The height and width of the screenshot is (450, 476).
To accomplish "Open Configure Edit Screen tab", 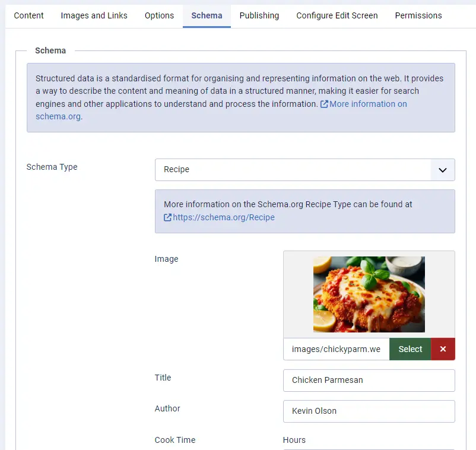I will [x=337, y=15].
